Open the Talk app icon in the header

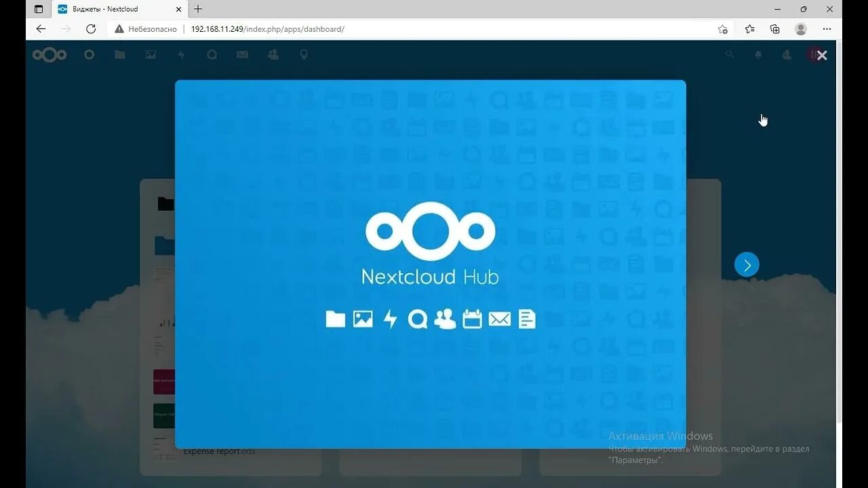point(212,55)
